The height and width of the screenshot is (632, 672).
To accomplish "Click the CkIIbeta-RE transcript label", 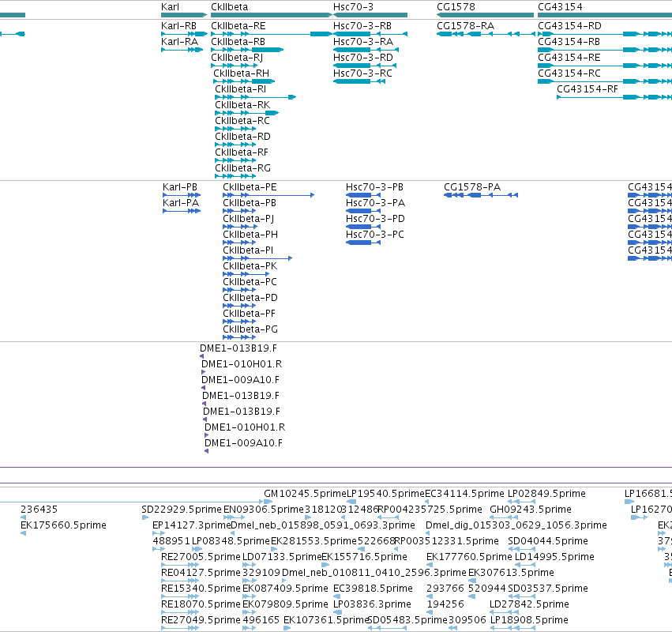I will pyautogui.click(x=238, y=26).
